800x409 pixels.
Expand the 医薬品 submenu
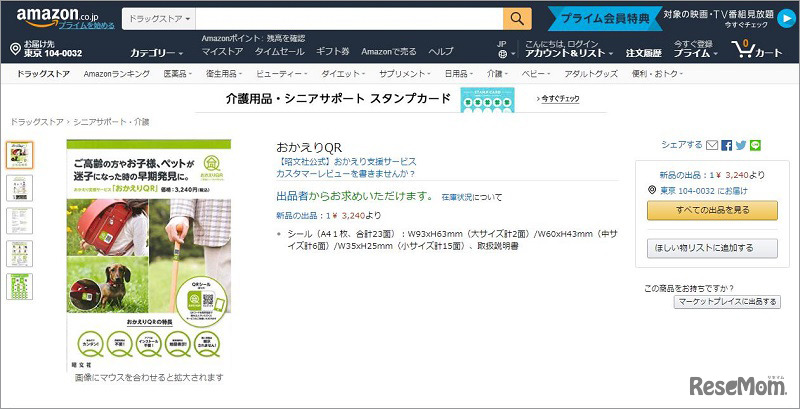178,74
